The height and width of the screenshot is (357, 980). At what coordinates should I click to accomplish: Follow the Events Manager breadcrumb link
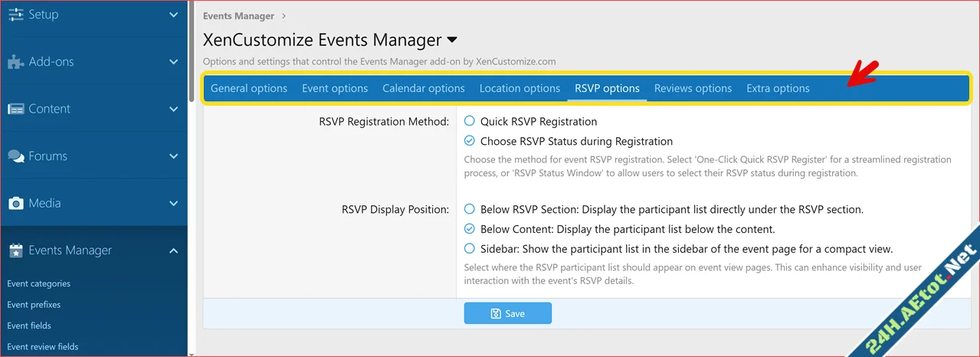(x=238, y=15)
